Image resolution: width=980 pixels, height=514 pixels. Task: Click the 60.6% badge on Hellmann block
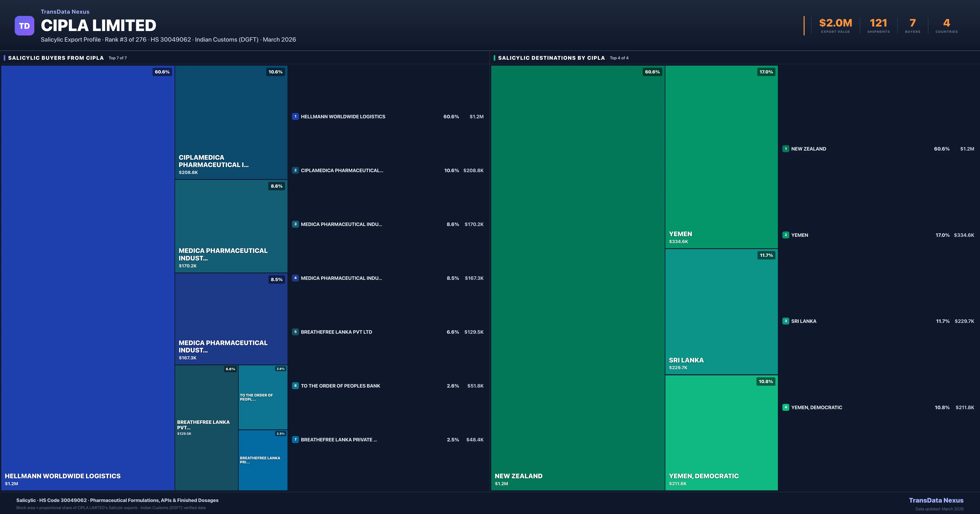tap(162, 72)
